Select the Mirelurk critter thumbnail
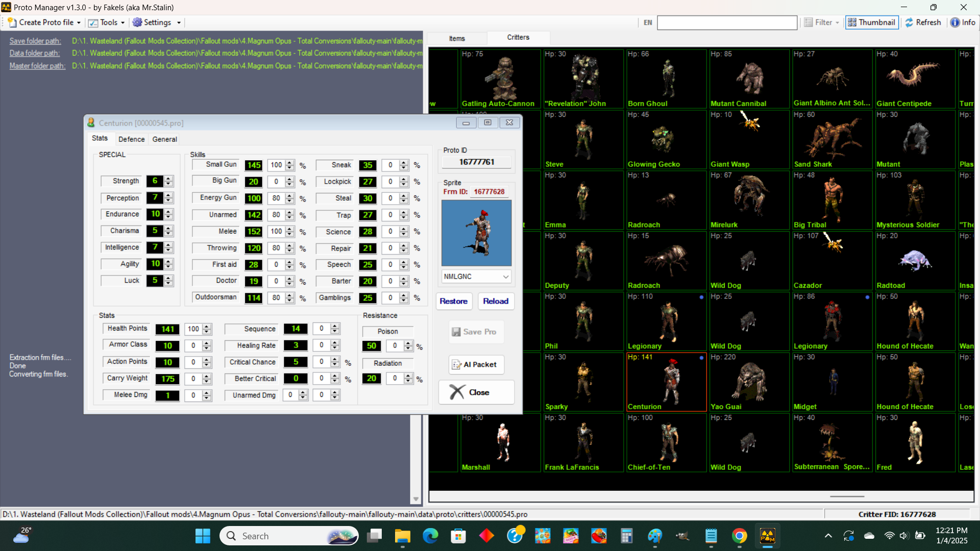The image size is (980, 551). click(x=749, y=200)
